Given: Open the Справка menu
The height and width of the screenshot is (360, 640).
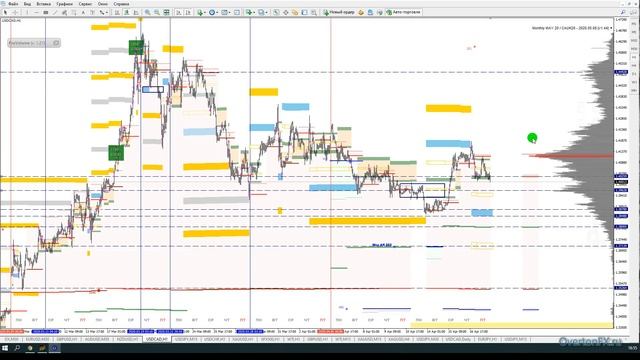Looking at the screenshot, I should click(121, 4).
